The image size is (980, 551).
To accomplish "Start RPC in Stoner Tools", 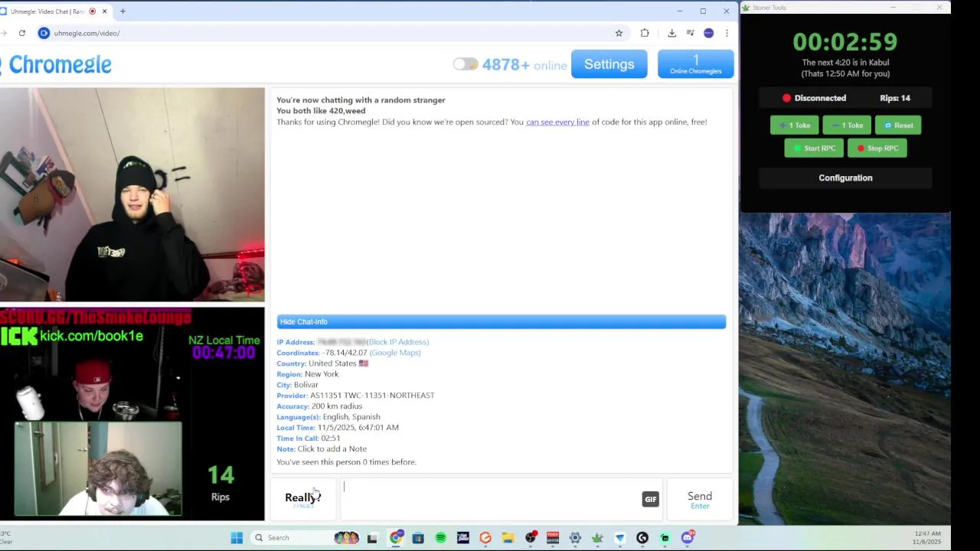I will 814,148.
